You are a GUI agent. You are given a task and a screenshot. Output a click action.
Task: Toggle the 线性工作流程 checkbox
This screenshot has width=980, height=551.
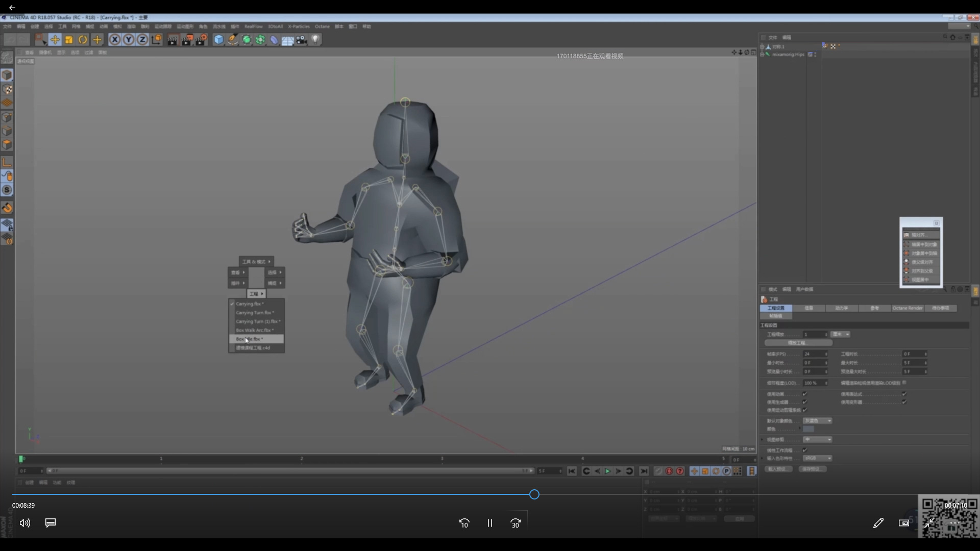805,450
